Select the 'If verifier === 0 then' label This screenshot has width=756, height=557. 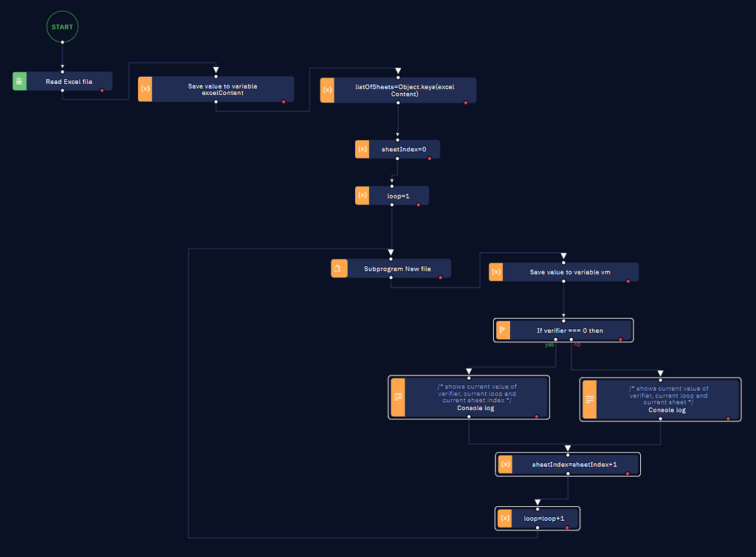tap(569, 331)
